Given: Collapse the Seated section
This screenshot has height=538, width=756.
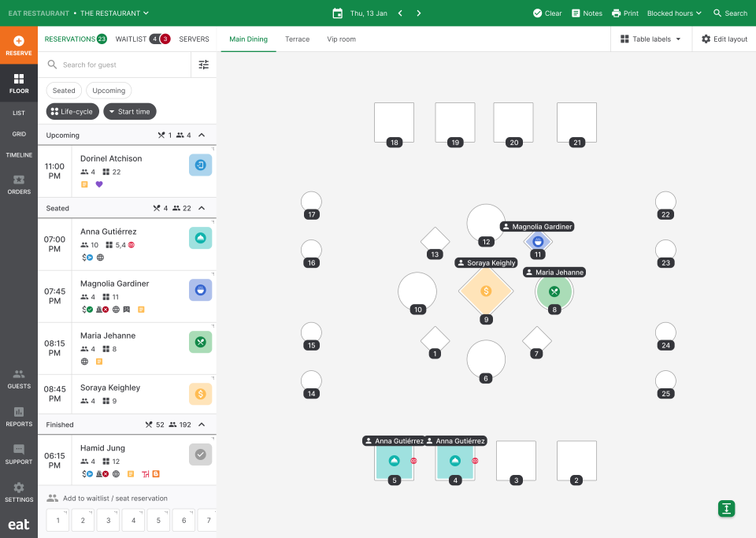Looking at the screenshot, I should click(202, 208).
